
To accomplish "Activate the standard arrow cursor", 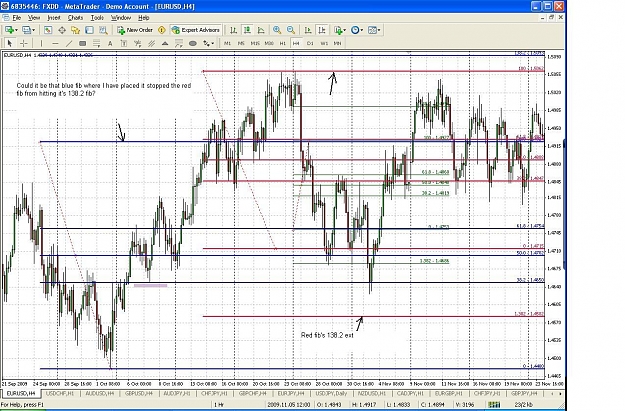I will 10,43.
